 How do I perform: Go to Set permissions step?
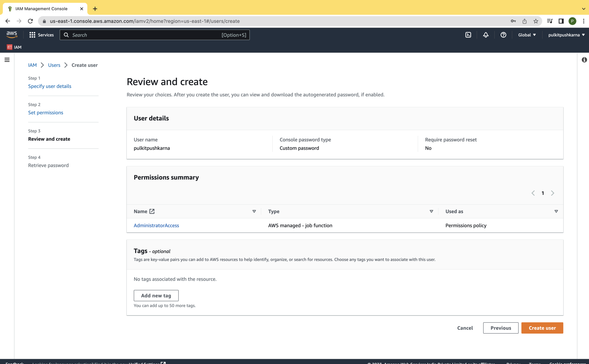pyautogui.click(x=46, y=112)
